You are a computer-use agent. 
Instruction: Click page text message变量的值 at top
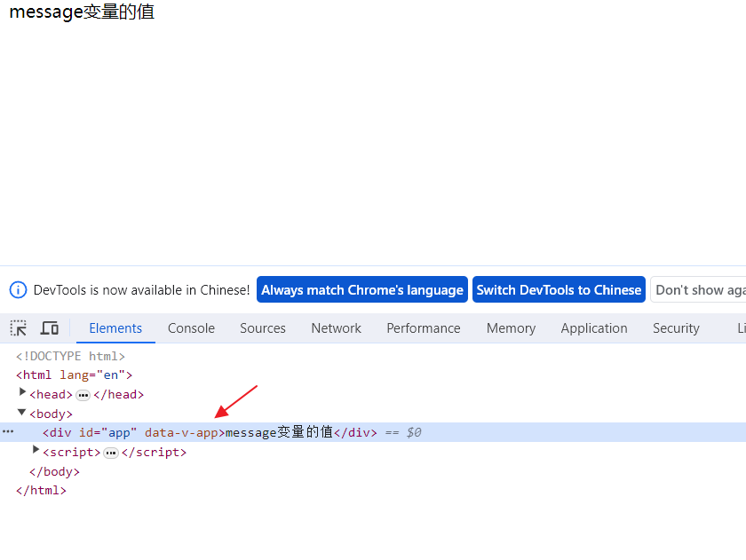pos(82,12)
